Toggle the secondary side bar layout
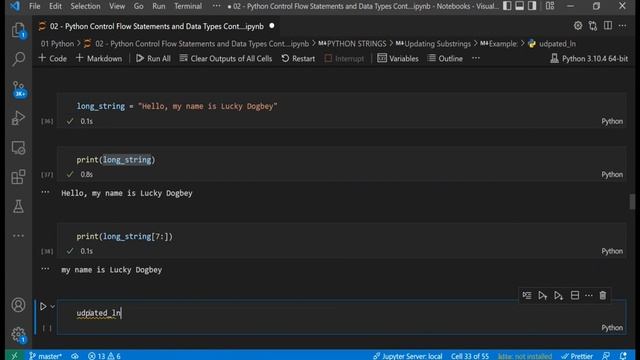 (532, 6)
